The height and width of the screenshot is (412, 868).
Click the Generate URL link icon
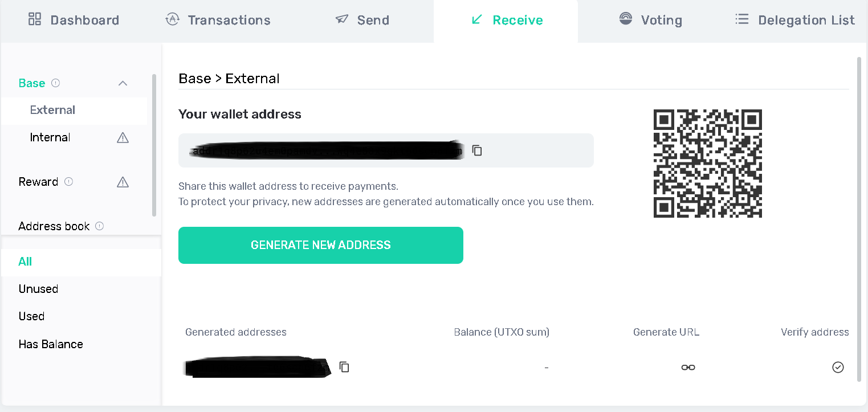click(x=688, y=368)
